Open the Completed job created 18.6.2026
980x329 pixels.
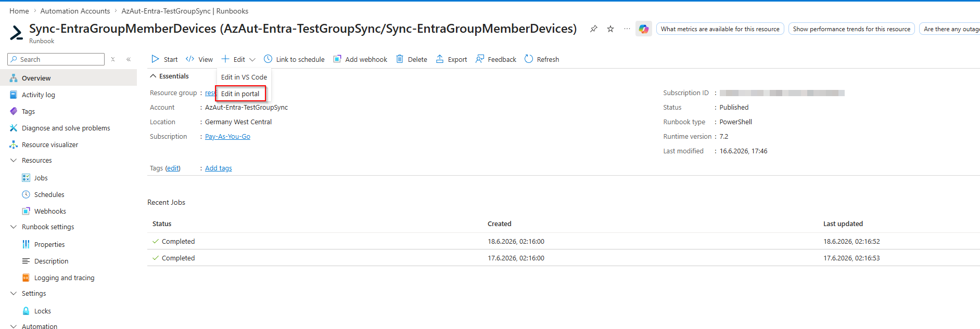coord(178,241)
